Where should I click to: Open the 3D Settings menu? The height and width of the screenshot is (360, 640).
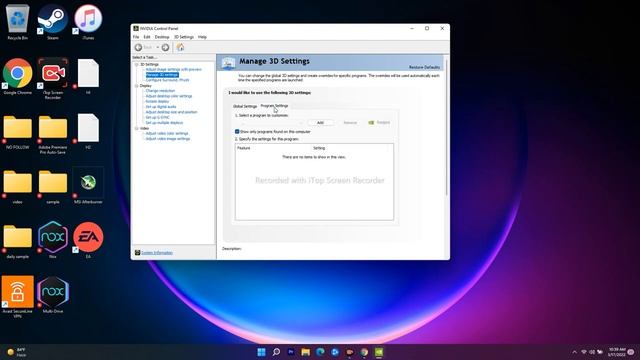184,37
